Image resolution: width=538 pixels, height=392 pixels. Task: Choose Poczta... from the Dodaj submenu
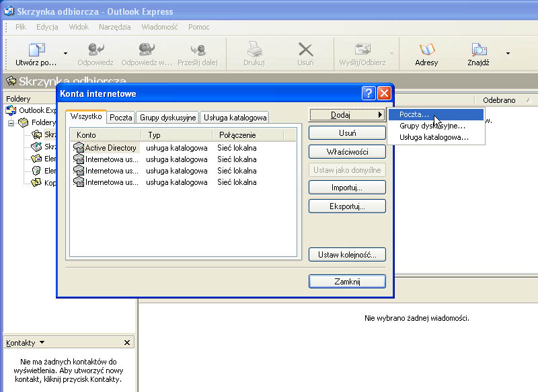tap(436, 114)
